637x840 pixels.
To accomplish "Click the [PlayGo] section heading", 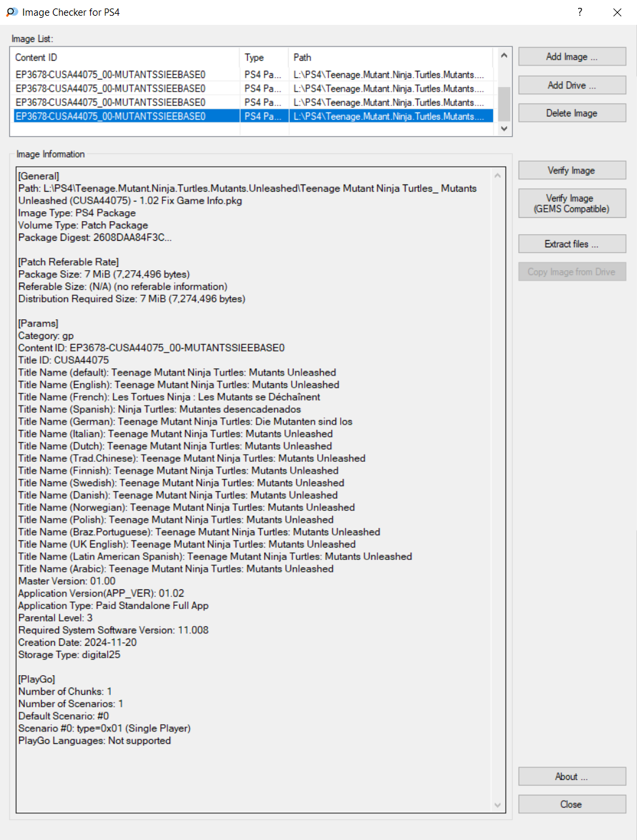I will coord(37,679).
